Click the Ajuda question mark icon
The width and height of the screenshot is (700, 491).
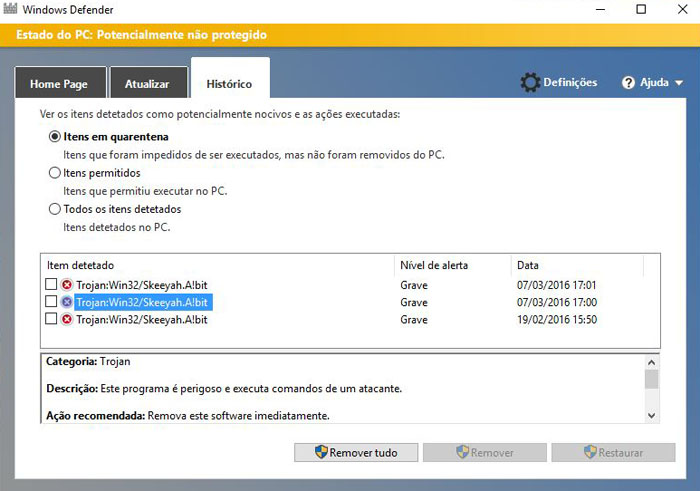coord(628,83)
